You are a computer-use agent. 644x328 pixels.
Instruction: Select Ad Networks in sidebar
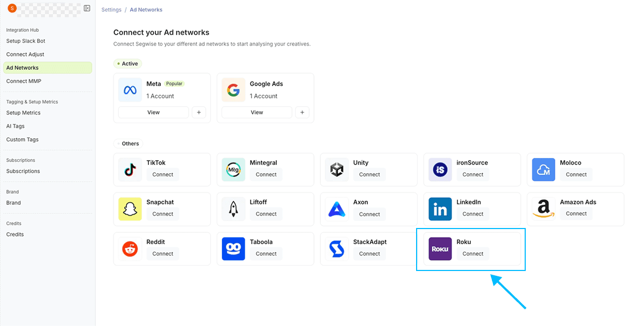pos(48,68)
